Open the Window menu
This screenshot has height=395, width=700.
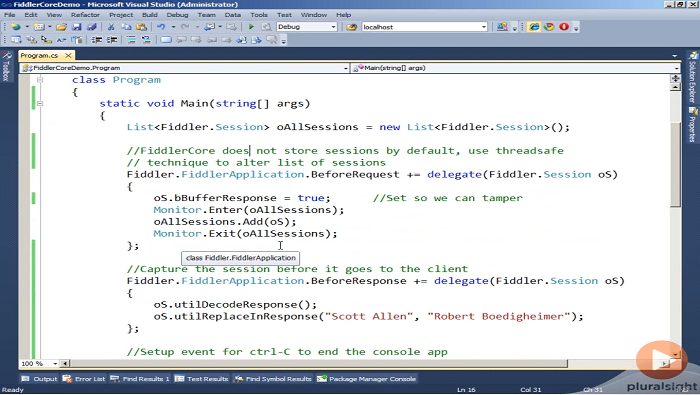[x=314, y=15]
